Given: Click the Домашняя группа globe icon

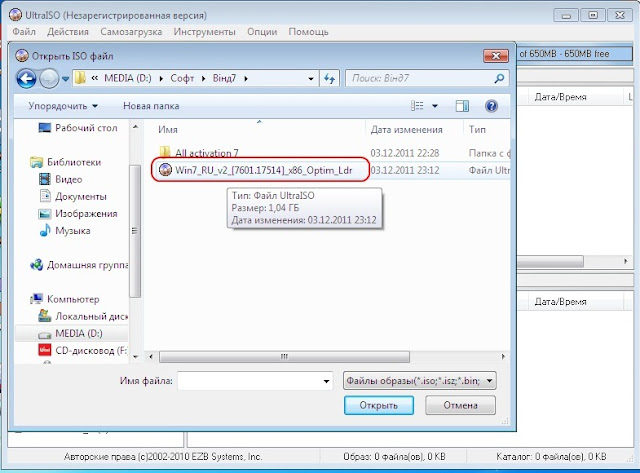Looking at the screenshot, I should (36, 265).
